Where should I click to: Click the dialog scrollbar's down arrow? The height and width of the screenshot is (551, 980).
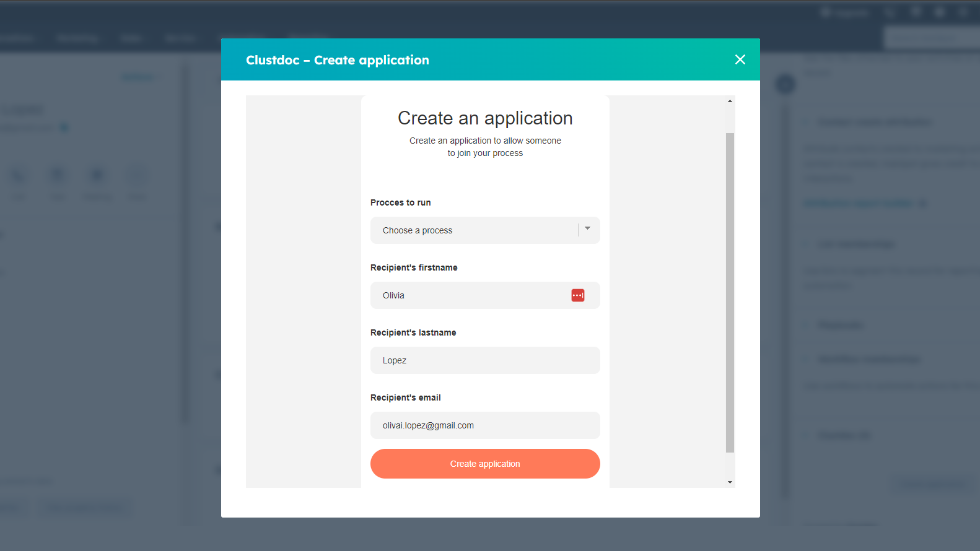click(730, 482)
